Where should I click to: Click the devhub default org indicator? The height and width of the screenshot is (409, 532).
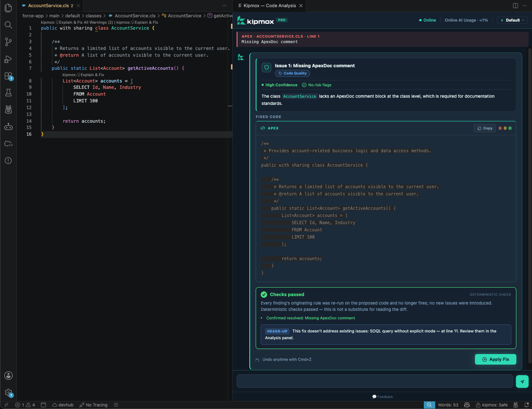tap(63, 405)
